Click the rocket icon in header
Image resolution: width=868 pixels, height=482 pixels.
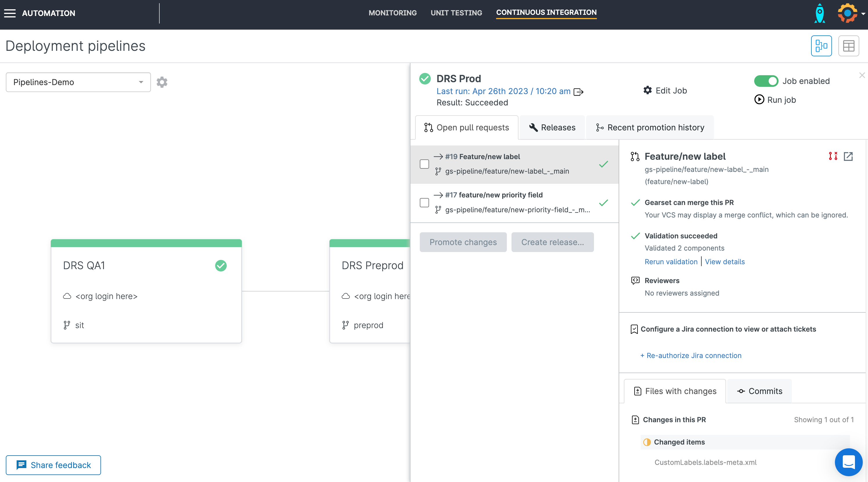pyautogui.click(x=820, y=13)
